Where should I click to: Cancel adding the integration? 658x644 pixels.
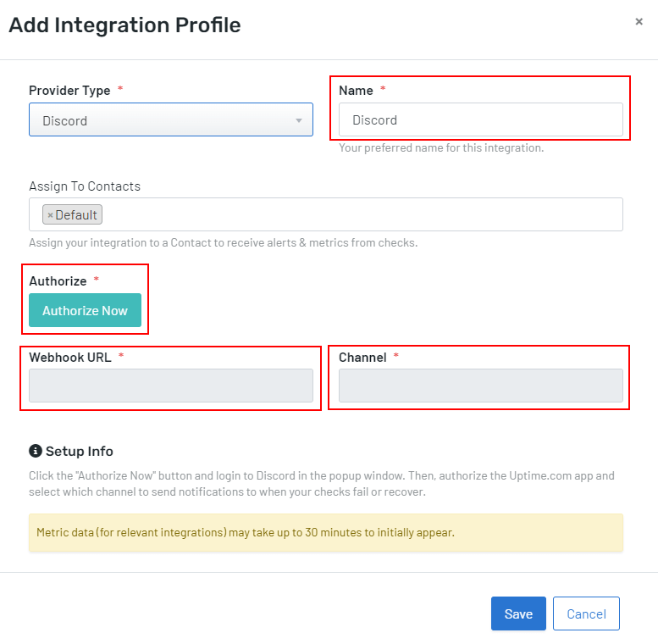[586, 614]
